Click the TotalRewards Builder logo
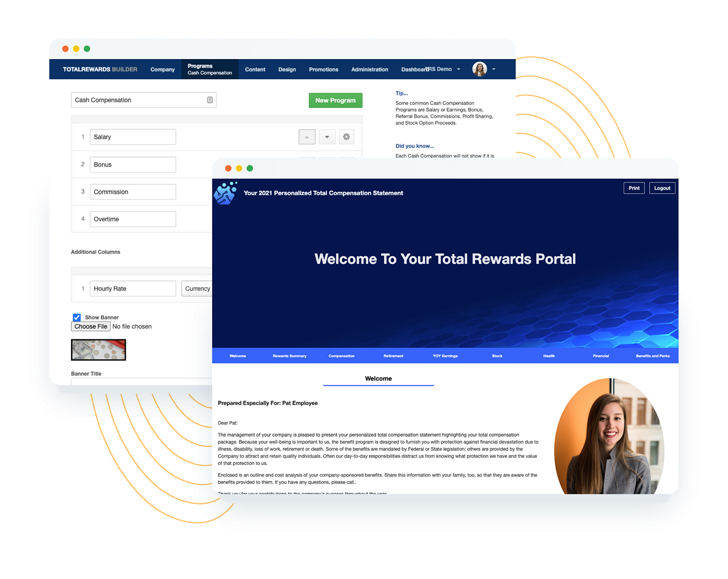This screenshot has height=579, width=728. 100,69
